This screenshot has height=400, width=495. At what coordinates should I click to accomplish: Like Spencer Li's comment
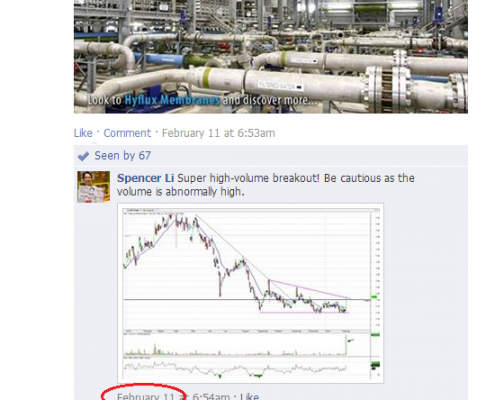pos(249,396)
